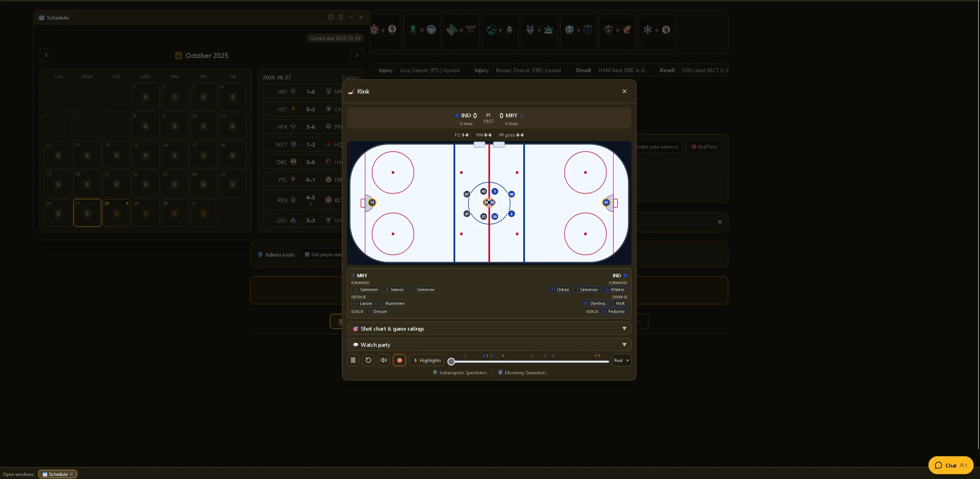The height and width of the screenshot is (479, 980).
Task: Open the orca matchup card in the top strip
Action: coord(500,32)
